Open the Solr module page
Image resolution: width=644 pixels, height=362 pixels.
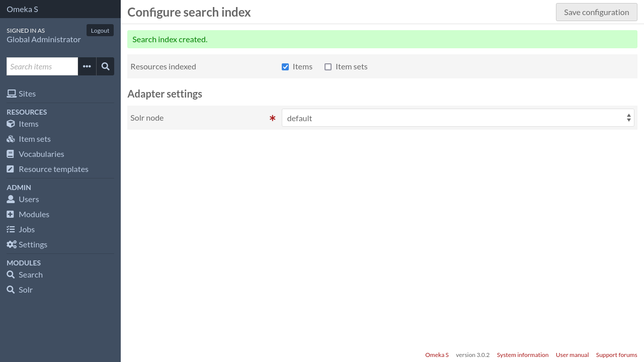26,290
